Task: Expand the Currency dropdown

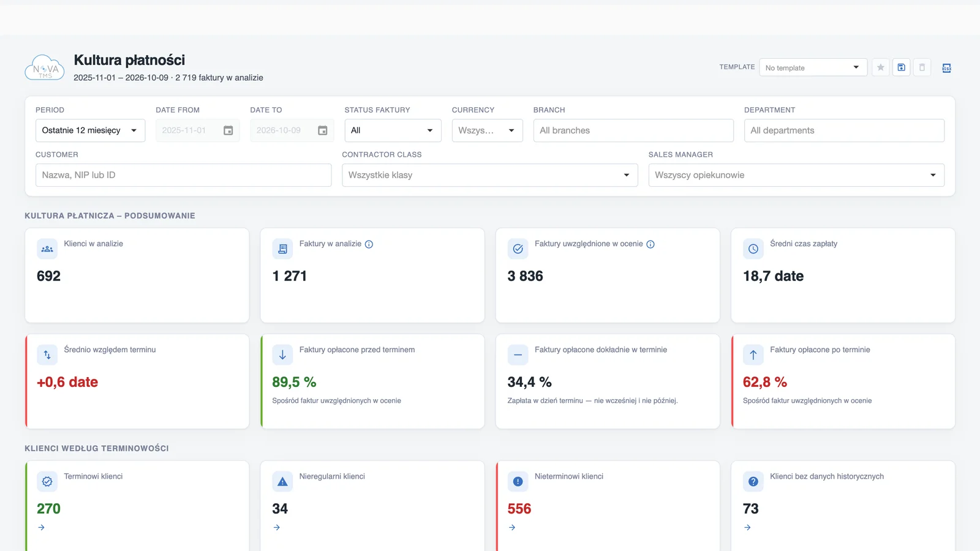Action: (x=487, y=130)
